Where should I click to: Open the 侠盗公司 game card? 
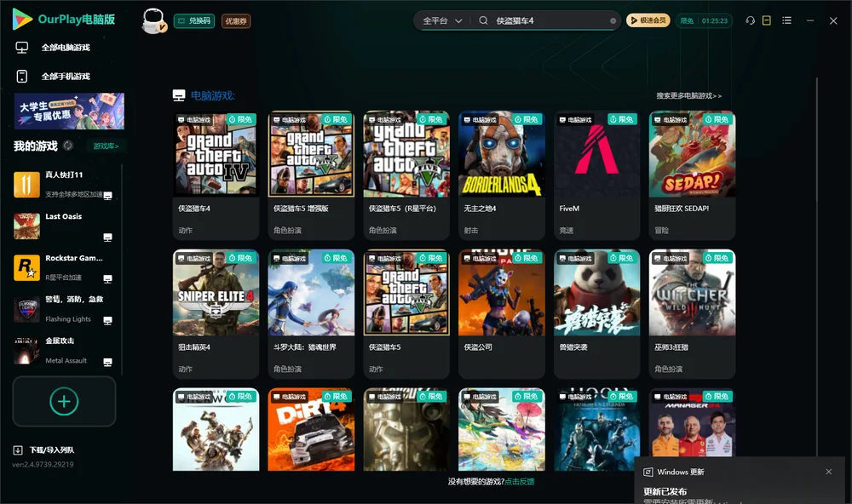tap(502, 314)
